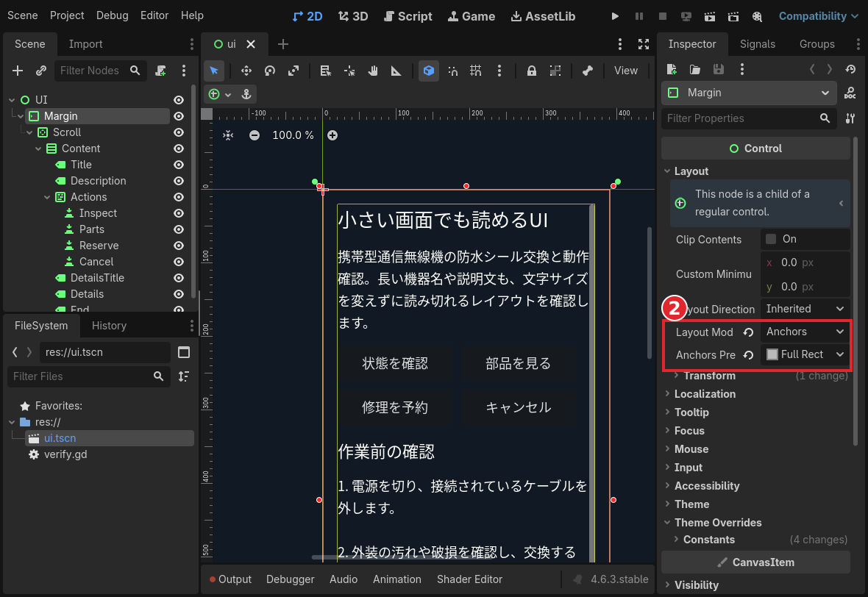Toggle smart snap in the viewport toolbar
Image resolution: width=868 pixels, height=597 pixels.
click(x=452, y=71)
